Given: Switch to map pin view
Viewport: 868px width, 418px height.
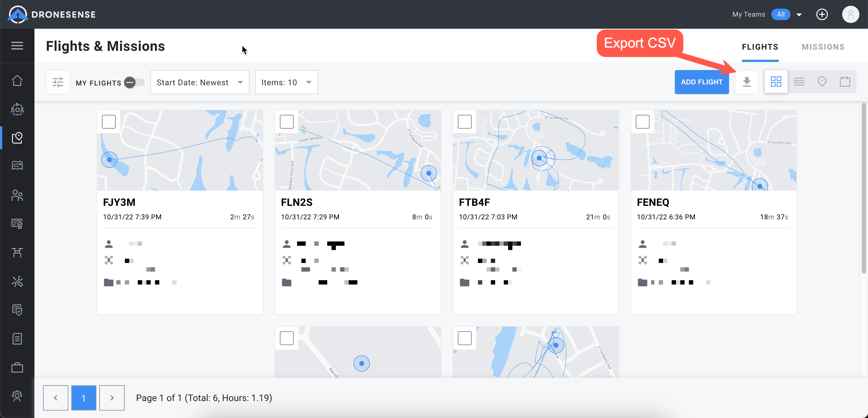Looking at the screenshot, I should 822,82.
